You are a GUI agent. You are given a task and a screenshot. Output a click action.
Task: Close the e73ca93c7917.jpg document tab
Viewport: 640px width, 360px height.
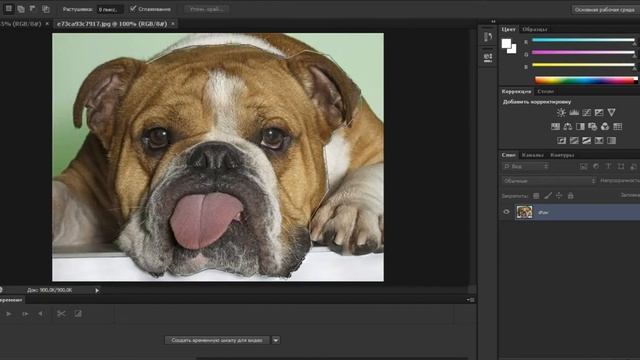[x=173, y=24]
